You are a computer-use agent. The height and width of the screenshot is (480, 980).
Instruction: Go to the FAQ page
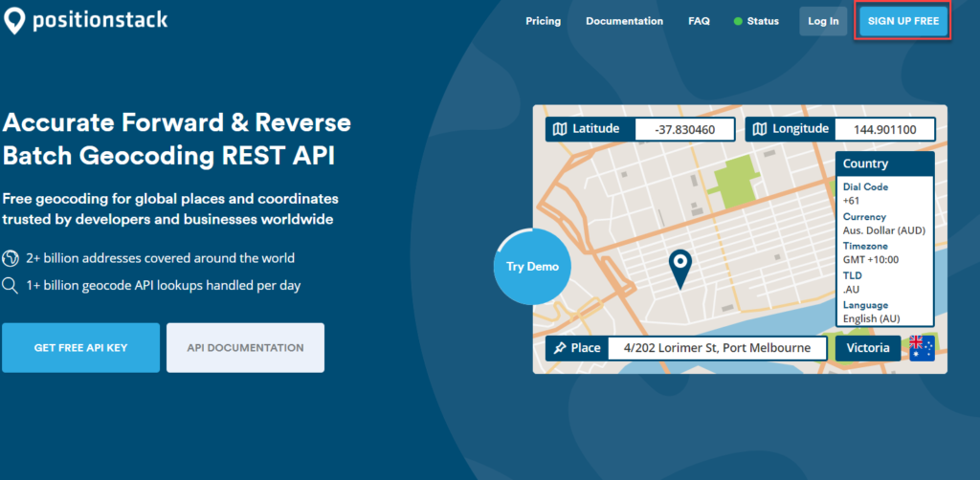click(x=699, y=21)
